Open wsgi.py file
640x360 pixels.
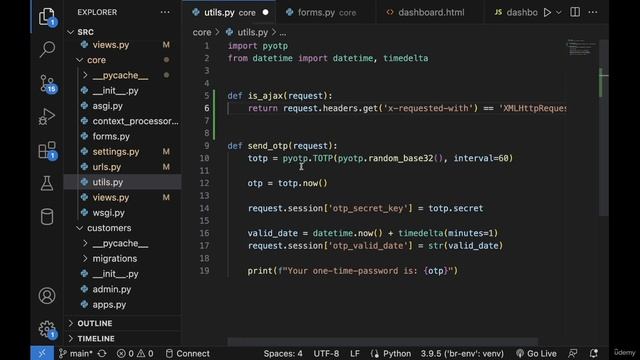(108, 213)
